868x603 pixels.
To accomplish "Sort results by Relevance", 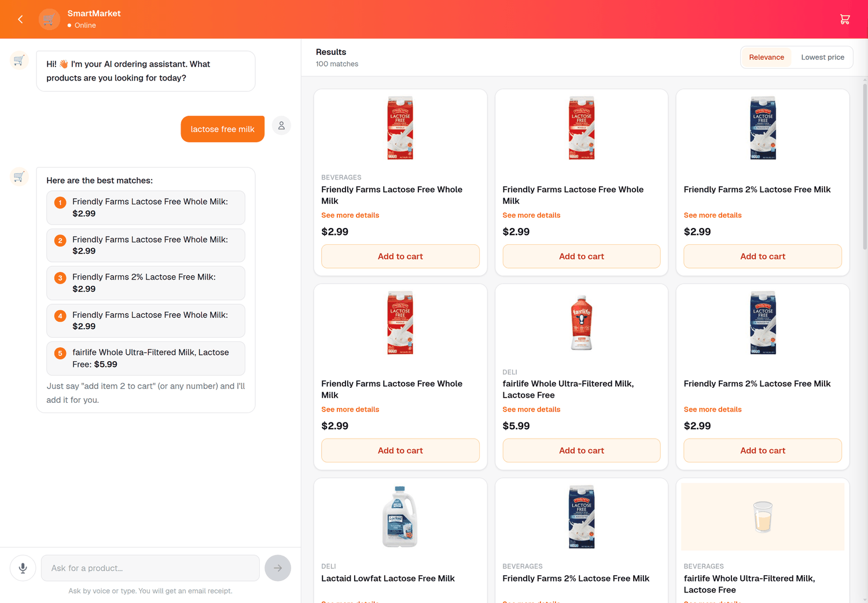I will click(x=766, y=57).
